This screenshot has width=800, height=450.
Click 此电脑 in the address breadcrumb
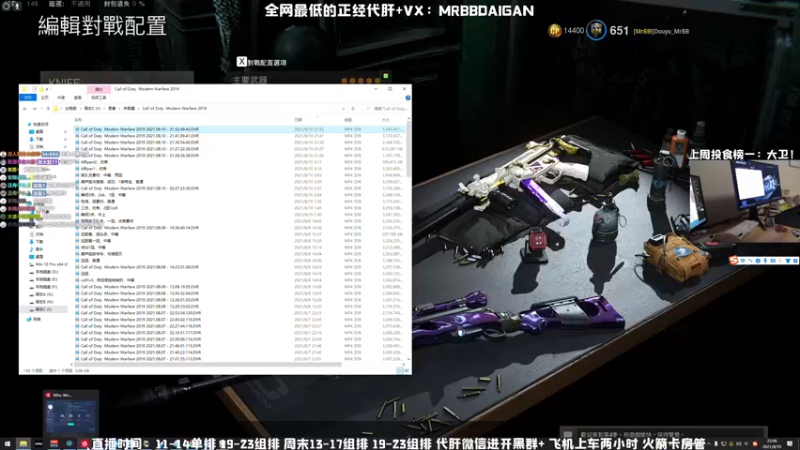coord(70,109)
